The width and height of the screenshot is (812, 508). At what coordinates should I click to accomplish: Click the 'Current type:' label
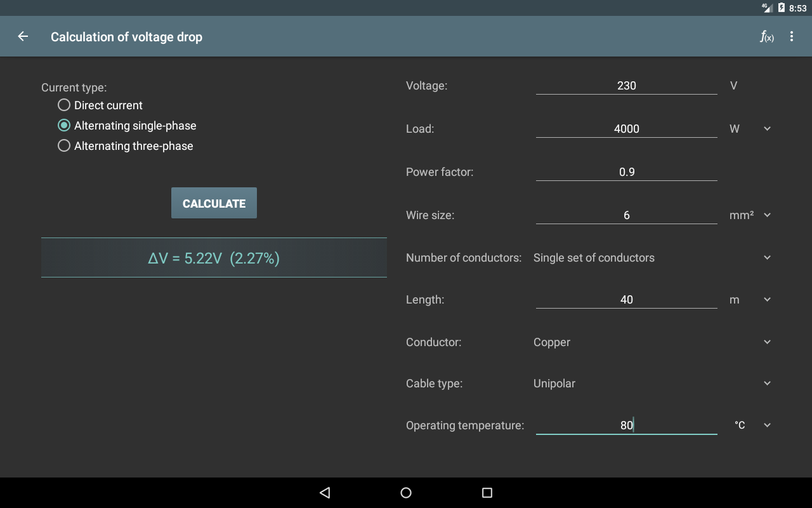point(74,88)
